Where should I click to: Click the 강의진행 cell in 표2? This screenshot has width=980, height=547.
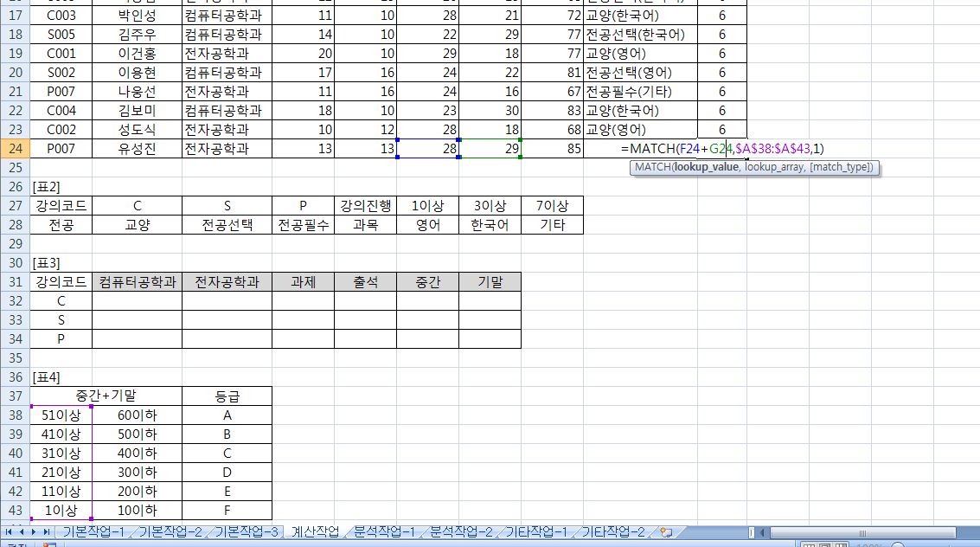click(365, 206)
